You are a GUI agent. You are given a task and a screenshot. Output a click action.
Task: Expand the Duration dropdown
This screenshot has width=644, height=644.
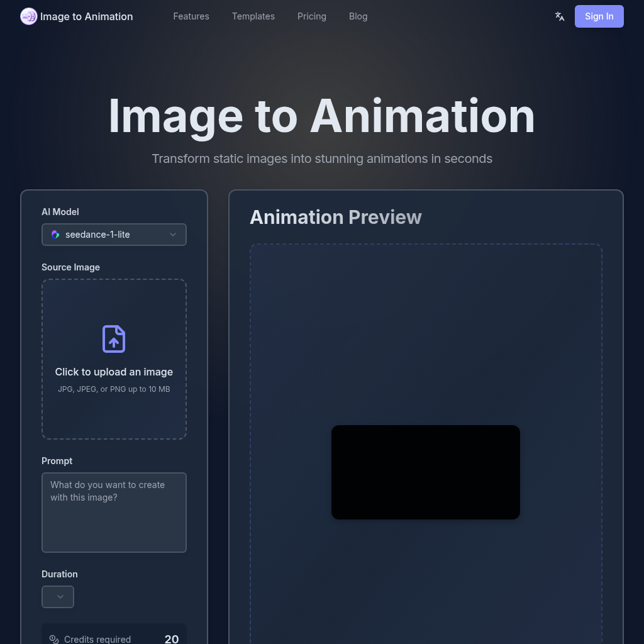click(x=57, y=596)
